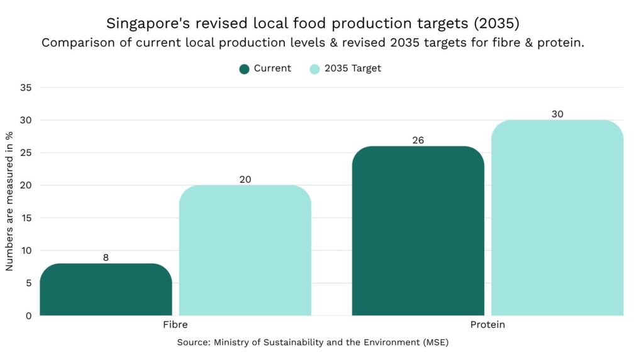
Task: Select the Fibre current bar valued 8
Action: [106, 289]
